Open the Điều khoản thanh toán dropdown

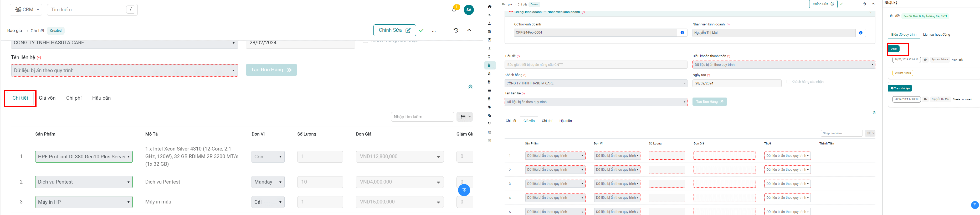783,65
